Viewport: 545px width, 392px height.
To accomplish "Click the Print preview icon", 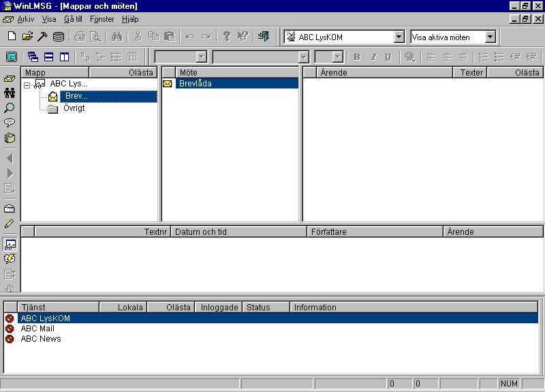I will click(95, 37).
